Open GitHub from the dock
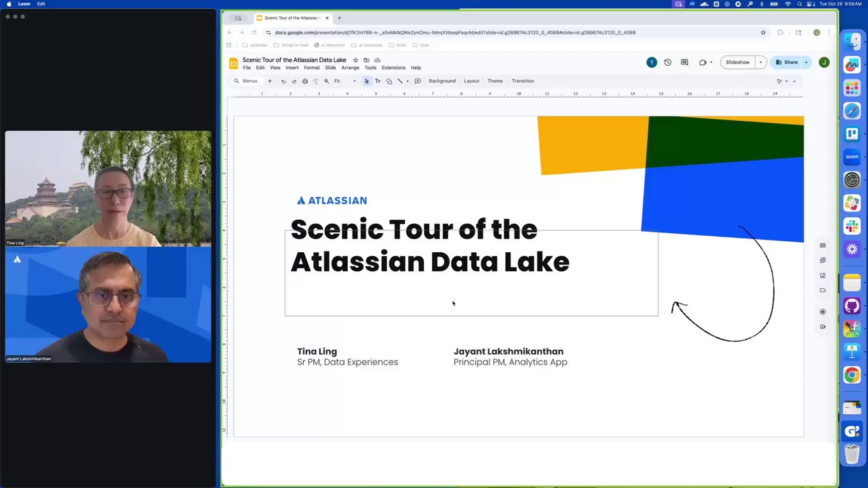The image size is (868, 488). tap(852, 306)
